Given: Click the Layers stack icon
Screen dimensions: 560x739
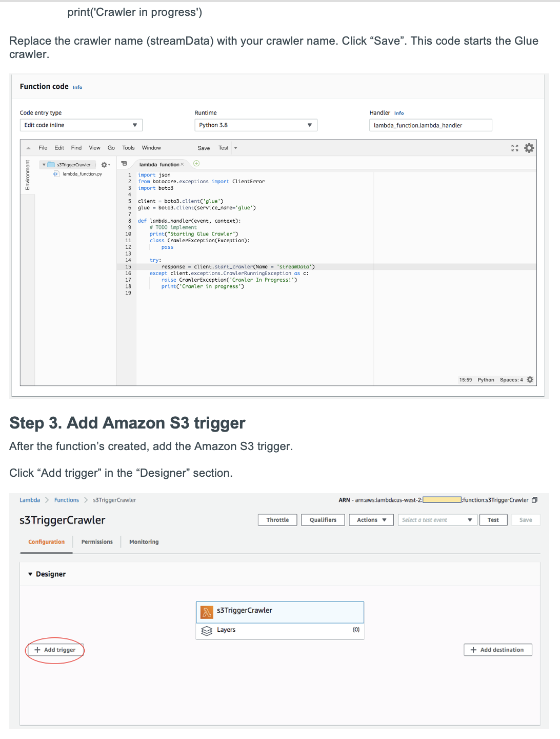Looking at the screenshot, I should click(207, 631).
